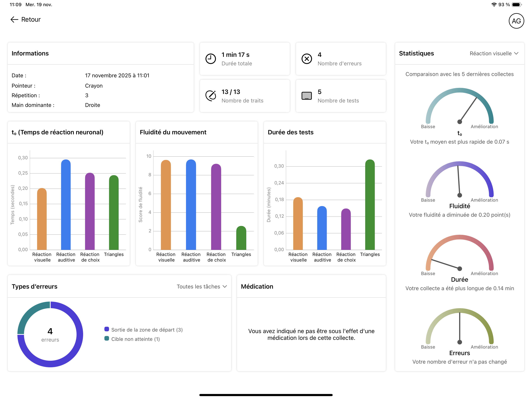
Task: Tap the error cross icon for Nombre d'erreurs
Action: pos(307,59)
